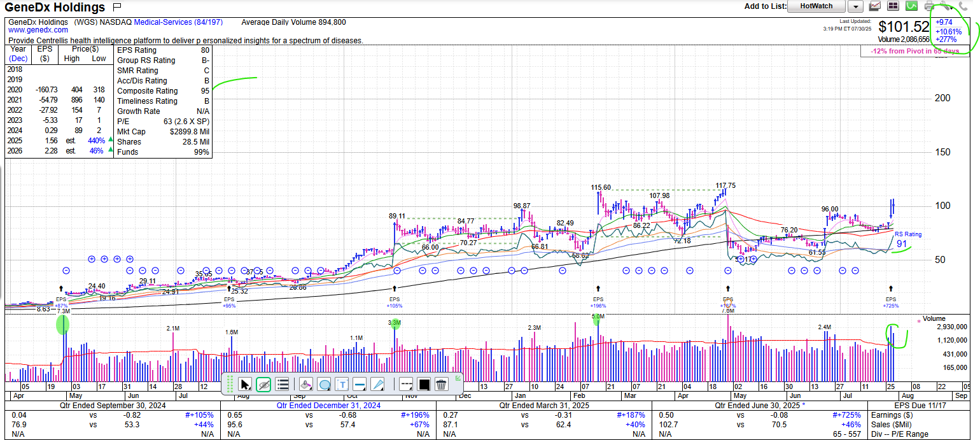Click the Composite Rating row value 95
Image resolution: width=980 pixels, height=440 pixels.
point(205,91)
